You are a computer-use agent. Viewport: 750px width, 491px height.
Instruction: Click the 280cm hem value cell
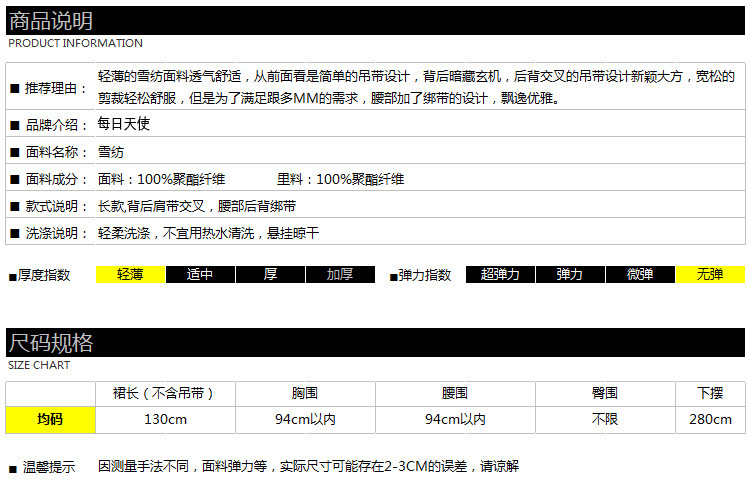click(x=710, y=420)
